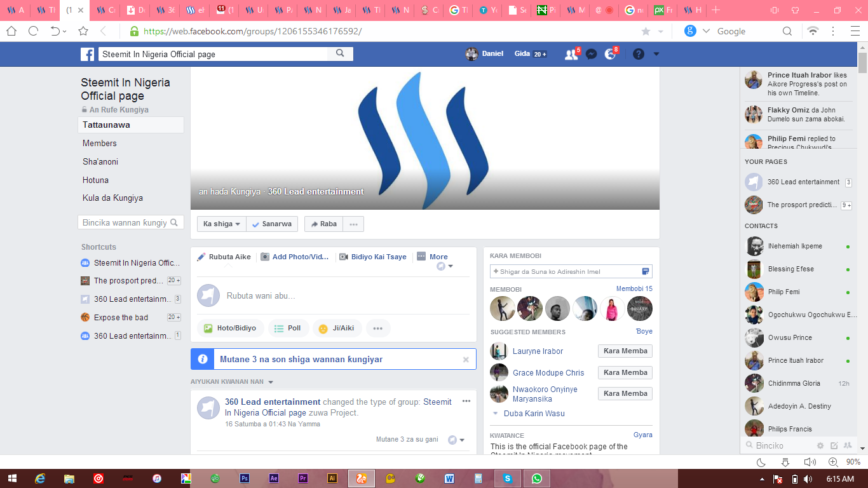The height and width of the screenshot is (488, 868).
Task: Open audience dropdown beside 'Mutane 3 za su gani'
Action: tap(456, 440)
